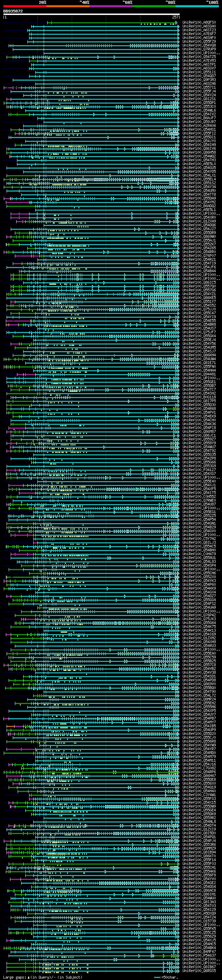Open hit UniRef100_Q55FJ4

(199, 91)
